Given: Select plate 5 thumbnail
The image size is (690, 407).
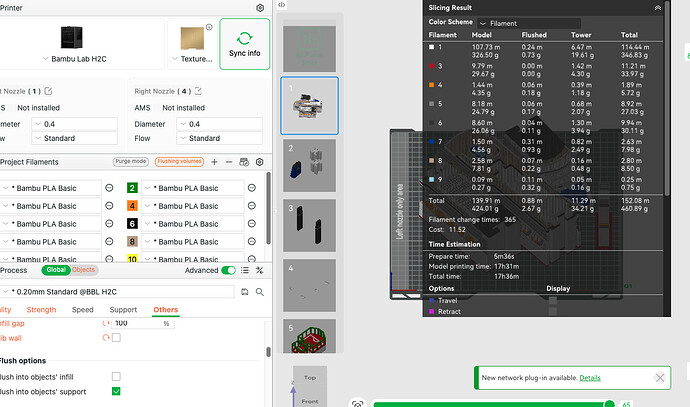Looking at the screenshot, I should pos(309,336).
